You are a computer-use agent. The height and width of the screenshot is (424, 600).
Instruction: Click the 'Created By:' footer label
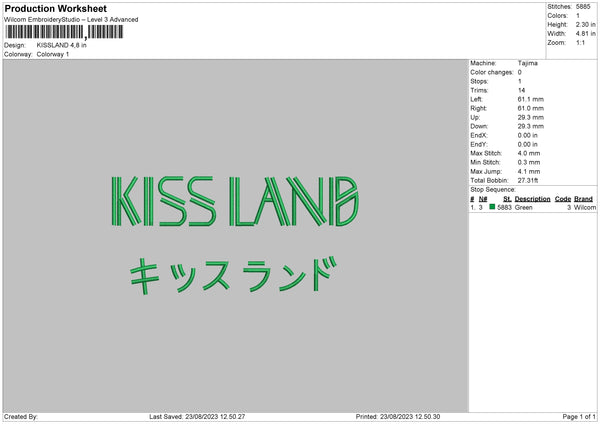click(21, 416)
